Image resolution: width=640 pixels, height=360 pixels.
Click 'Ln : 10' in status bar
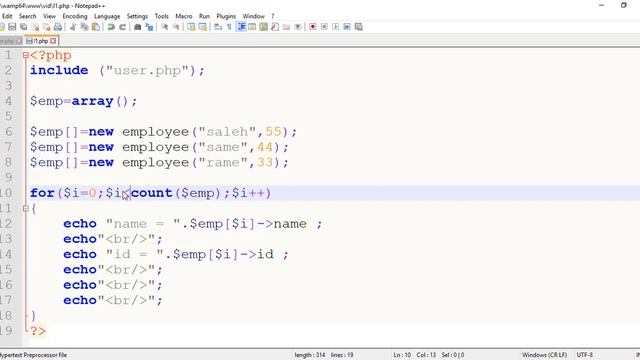coord(402,355)
